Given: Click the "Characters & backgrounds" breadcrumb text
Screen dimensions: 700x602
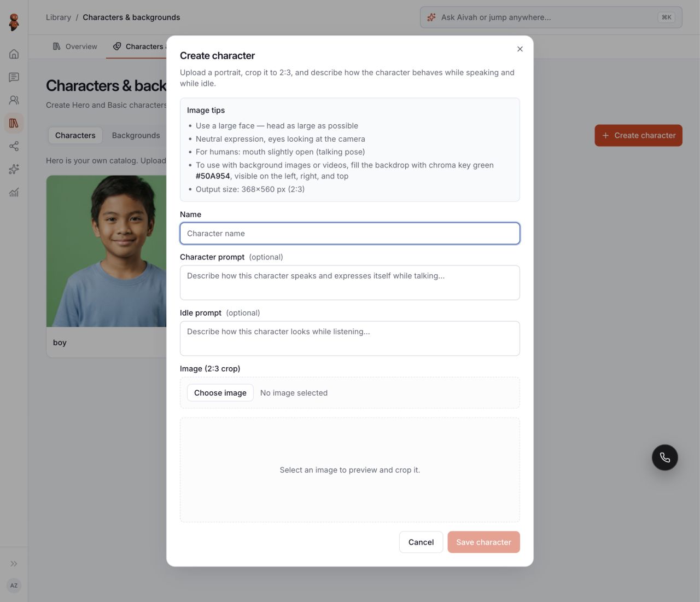Looking at the screenshot, I should [131, 18].
